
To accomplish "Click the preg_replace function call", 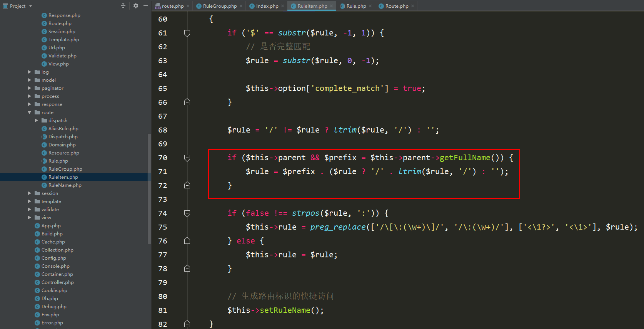I will (338, 227).
